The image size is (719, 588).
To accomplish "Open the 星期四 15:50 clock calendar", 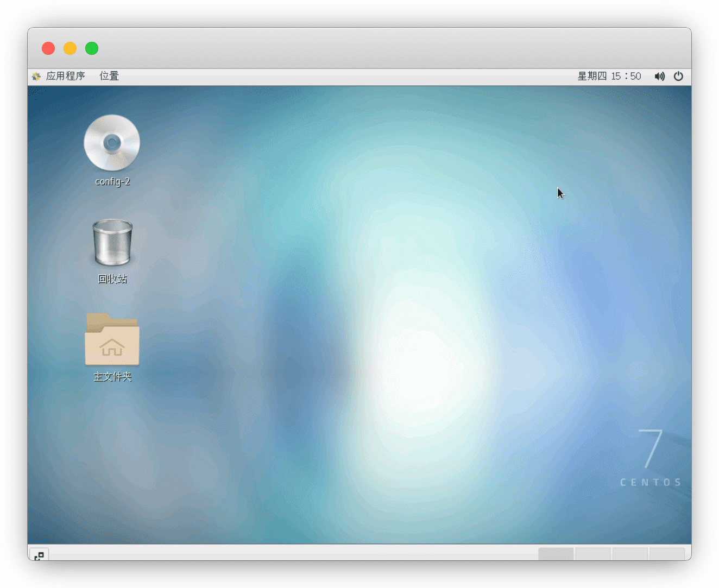I will point(609,77).
